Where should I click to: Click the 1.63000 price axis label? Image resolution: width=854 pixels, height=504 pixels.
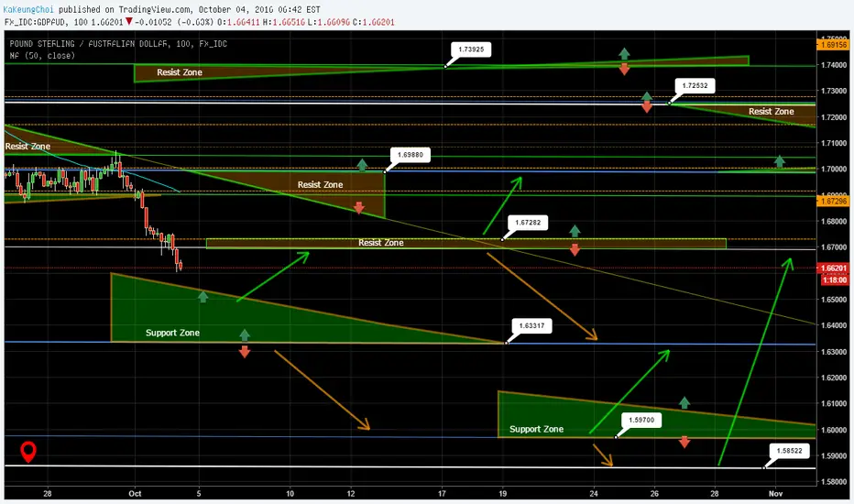click(x=833, y=352)
